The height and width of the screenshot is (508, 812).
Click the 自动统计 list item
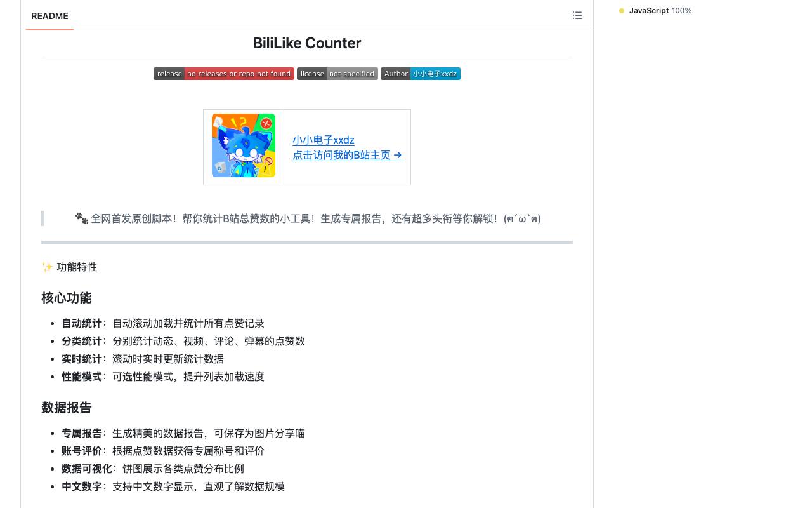click(x=163, y=323)
